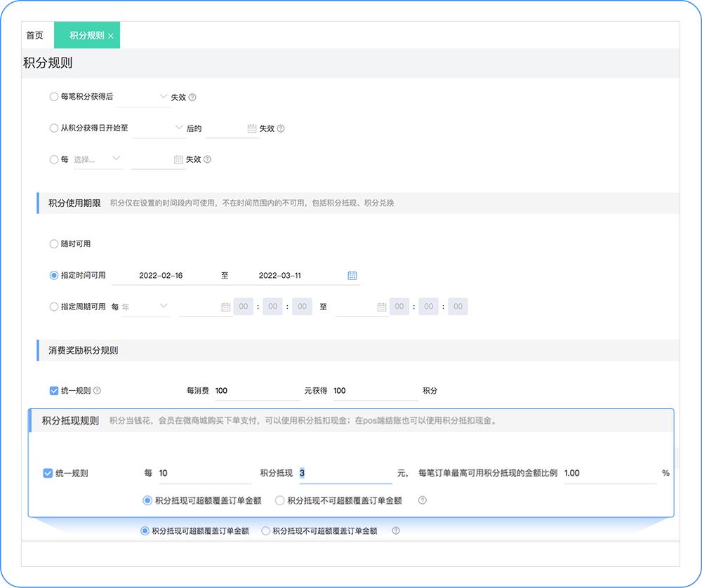Select the 随时可用 radio option
This screenshot has height=588, width=702.
pos(54,243)
